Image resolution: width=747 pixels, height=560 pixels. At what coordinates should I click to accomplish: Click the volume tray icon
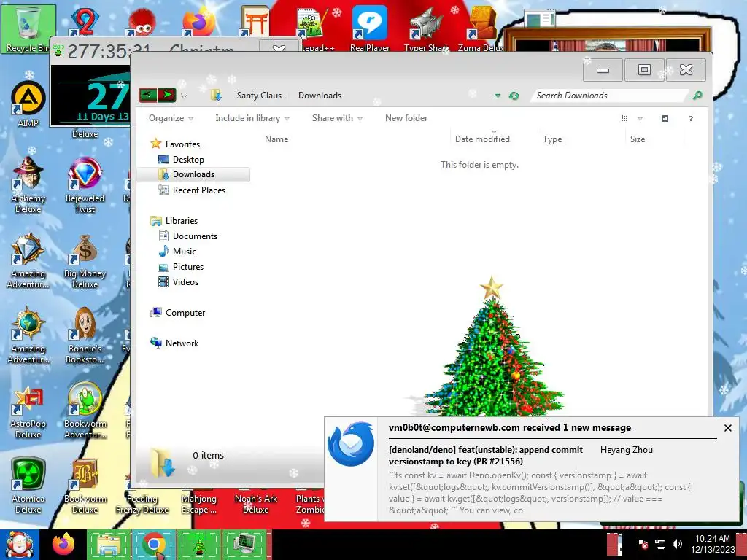pyautogui.click(x=677, y=544)
